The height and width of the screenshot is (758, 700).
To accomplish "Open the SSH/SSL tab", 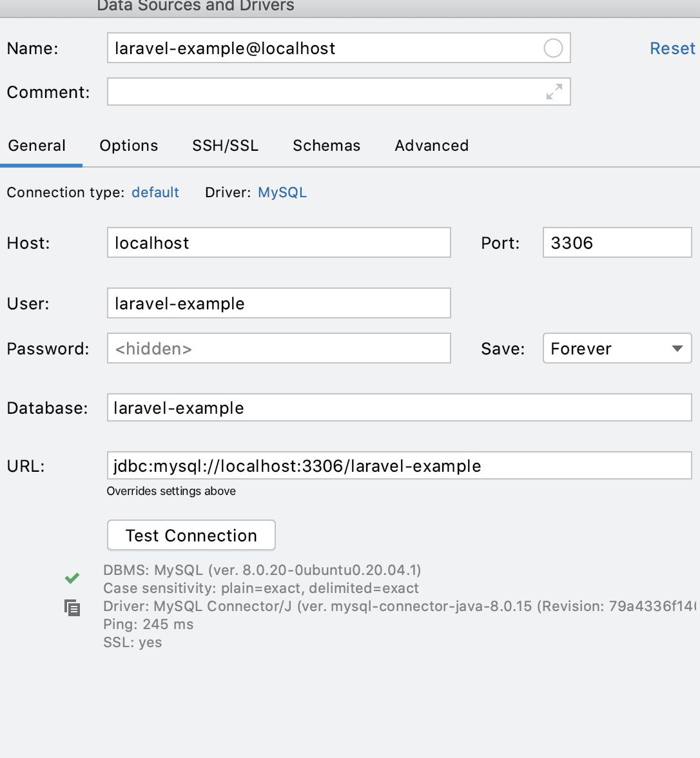I will pyautogui.click(x=226, y=146).
